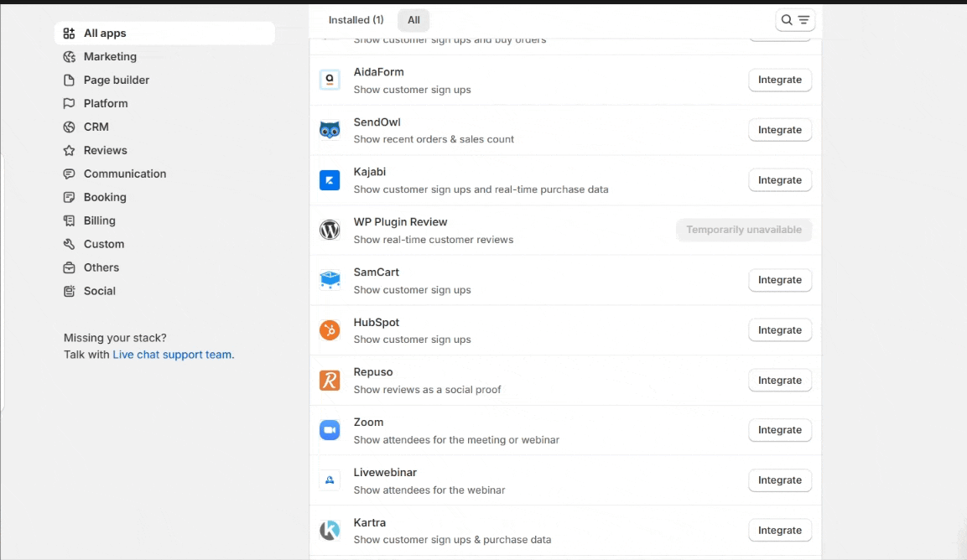Click the HubSpot orange logo

[x=330, y=330]
